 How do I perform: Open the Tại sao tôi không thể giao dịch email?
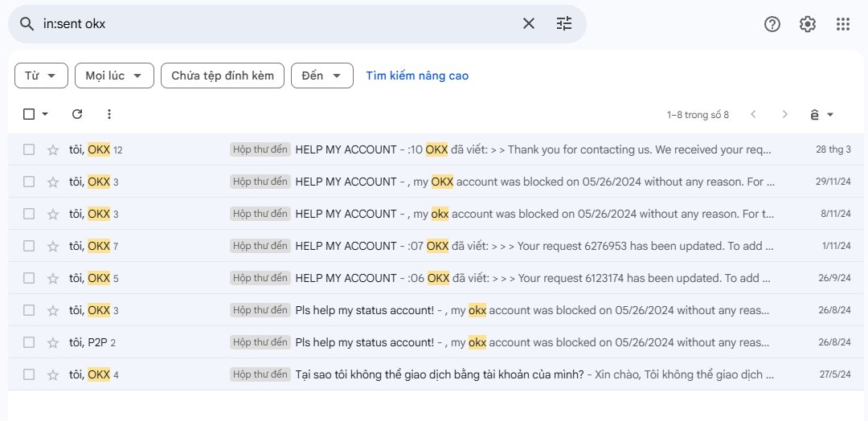[436, 374]
